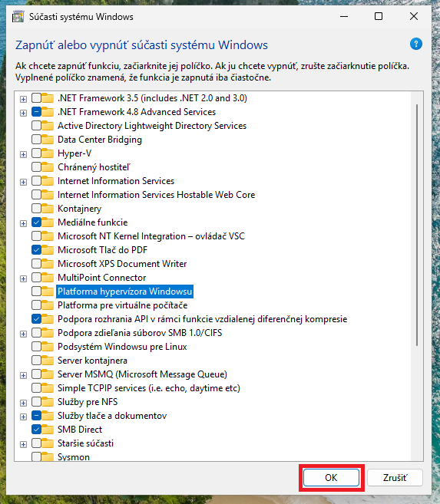Expand .NET Framework 4.8 Advanced Services node
The height and width of the screenshot is (504, 440).
click(23, 113)
